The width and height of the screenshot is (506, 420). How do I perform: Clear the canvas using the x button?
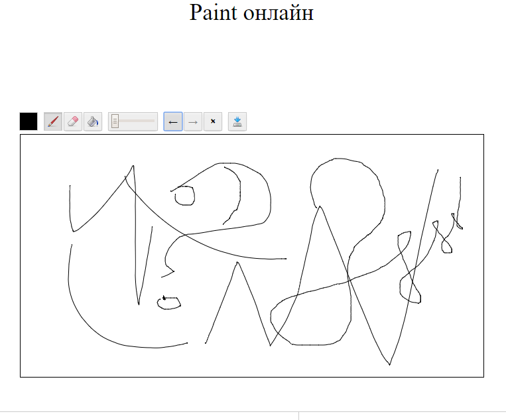point(213,121)
